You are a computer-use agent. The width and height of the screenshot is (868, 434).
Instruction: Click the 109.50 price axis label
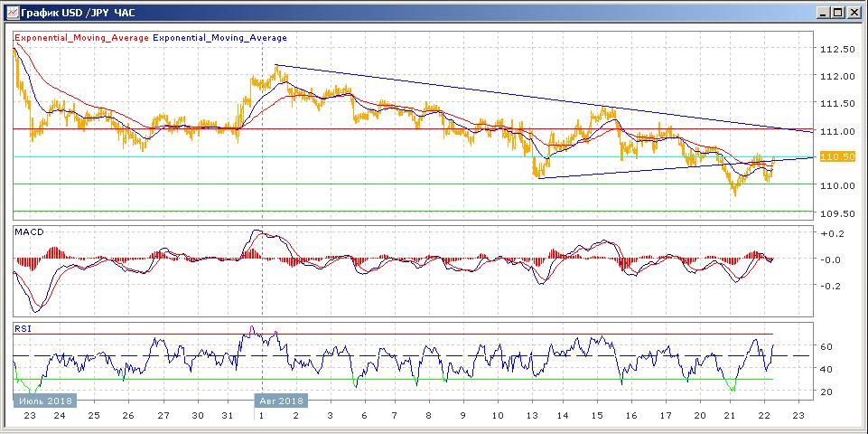[835, 214]
